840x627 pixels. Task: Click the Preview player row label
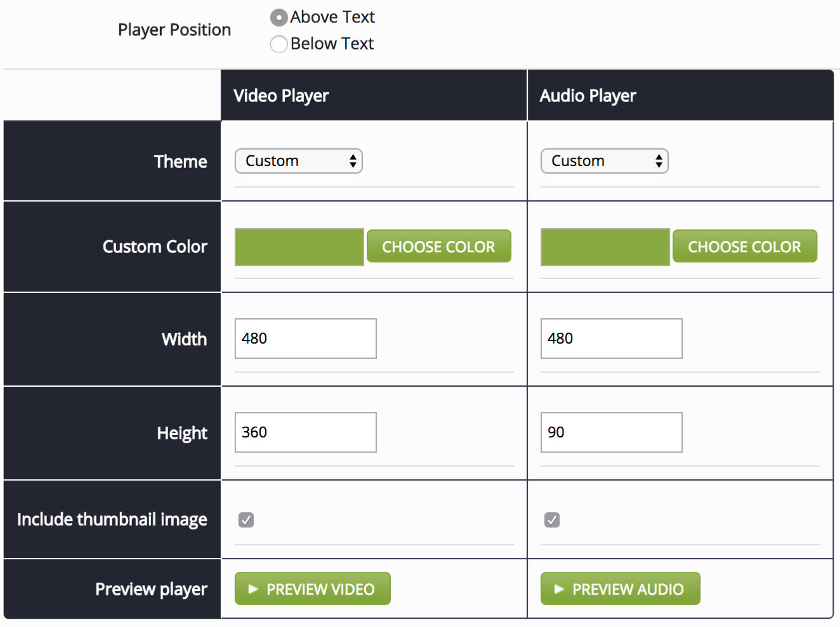click(151, 590)
